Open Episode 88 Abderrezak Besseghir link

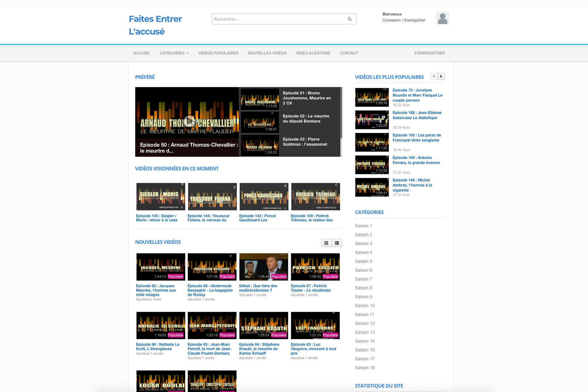(x=210, y=290)
